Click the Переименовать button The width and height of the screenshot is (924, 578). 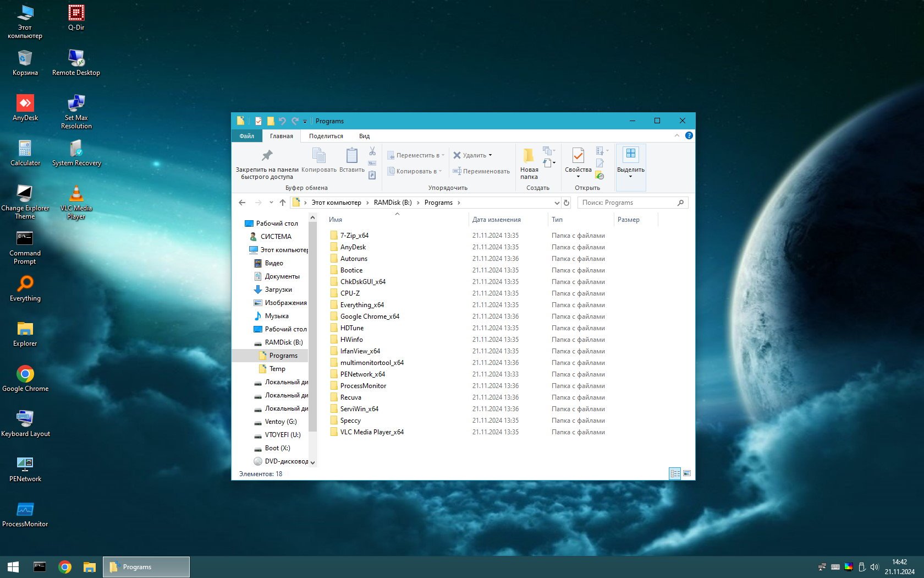point(481,171)
